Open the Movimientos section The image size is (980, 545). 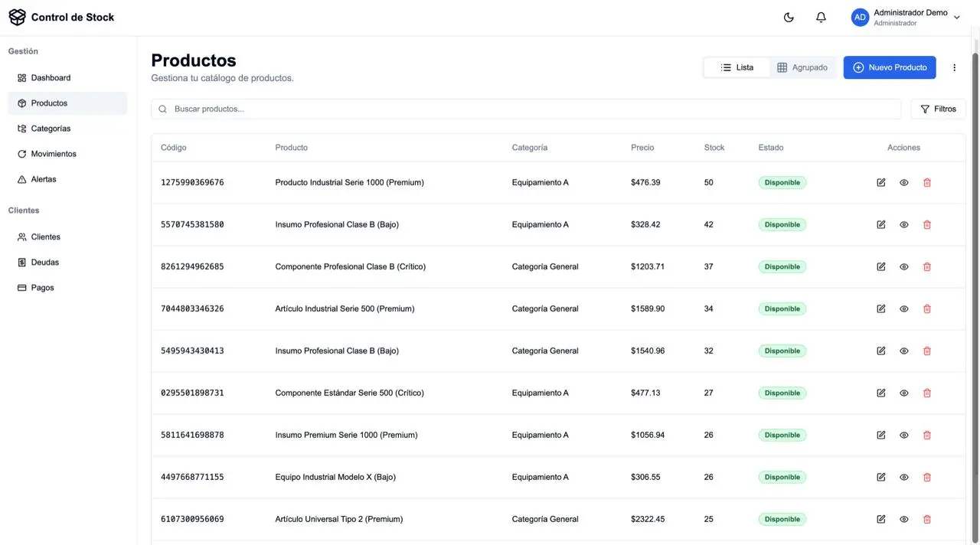tap(54, 153)
